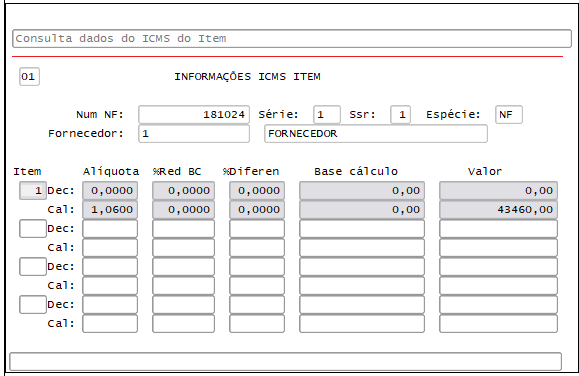Select item 1 Dec %Red BC field
Viewport: 579px width, 376px height.
tap(184, 191)
